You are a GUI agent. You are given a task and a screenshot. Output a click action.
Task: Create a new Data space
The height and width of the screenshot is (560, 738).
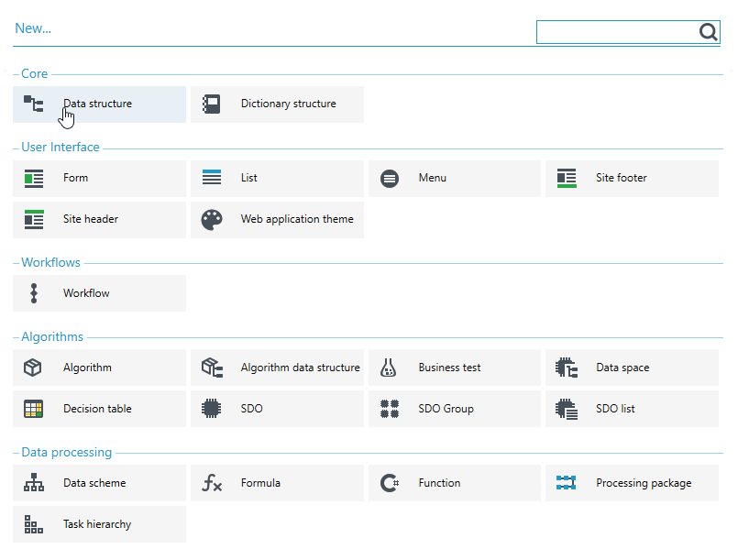coord(632,368)
